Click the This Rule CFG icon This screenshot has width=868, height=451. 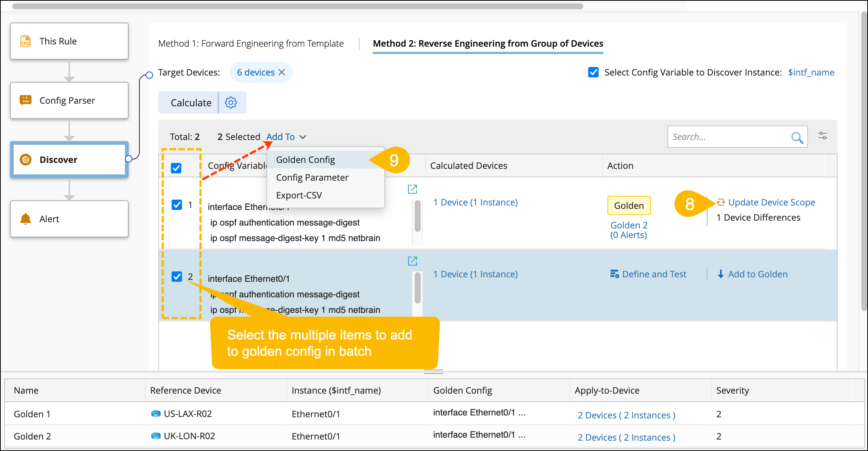[26, 41]
